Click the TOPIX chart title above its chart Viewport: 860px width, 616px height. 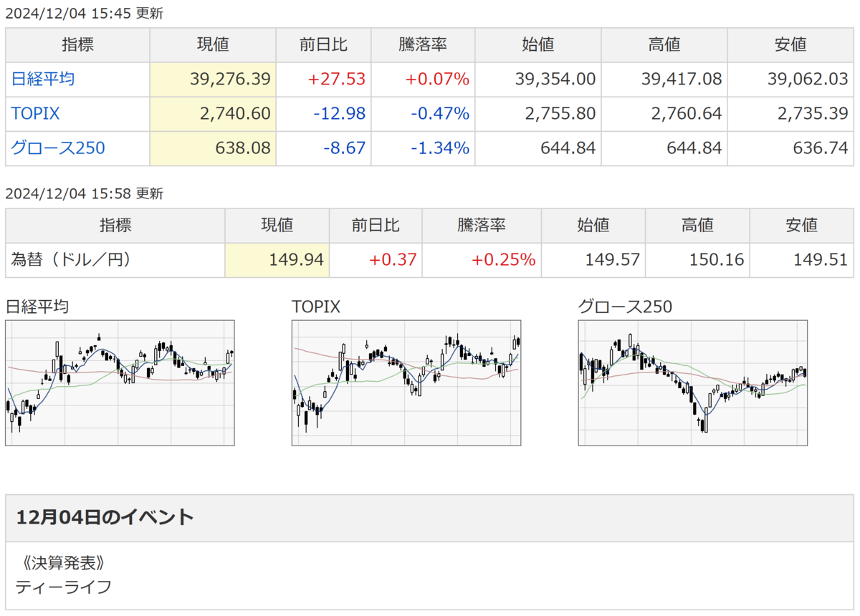point(316,307)
